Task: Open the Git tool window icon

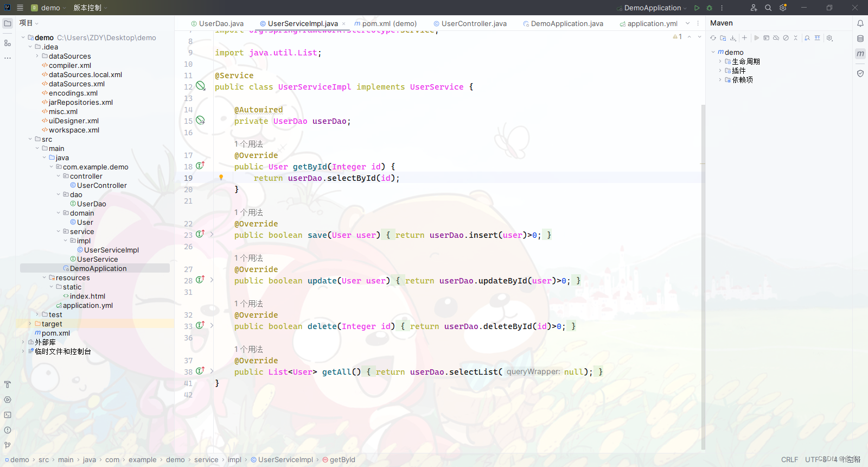Action: tap(8, 445)
